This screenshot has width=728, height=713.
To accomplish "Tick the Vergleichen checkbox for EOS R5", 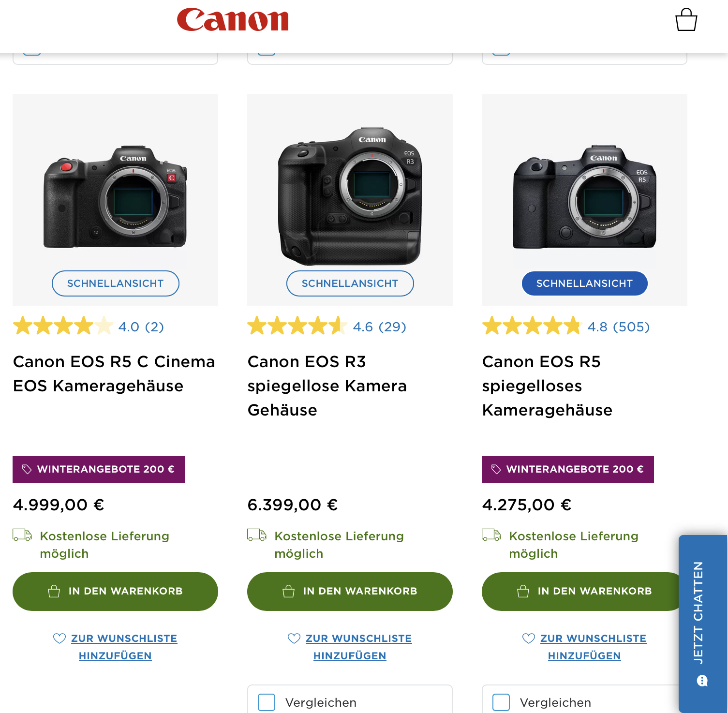I will (x=501, y=702).
